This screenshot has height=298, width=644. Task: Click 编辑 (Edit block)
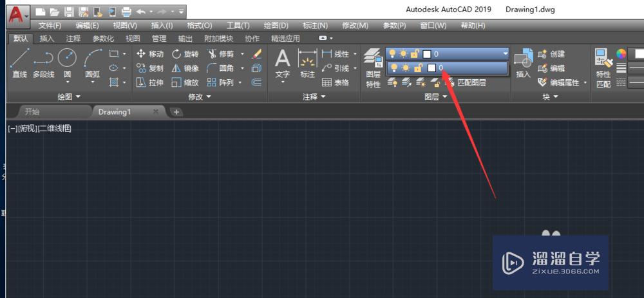pyautogui.click(x=552, y=68)
